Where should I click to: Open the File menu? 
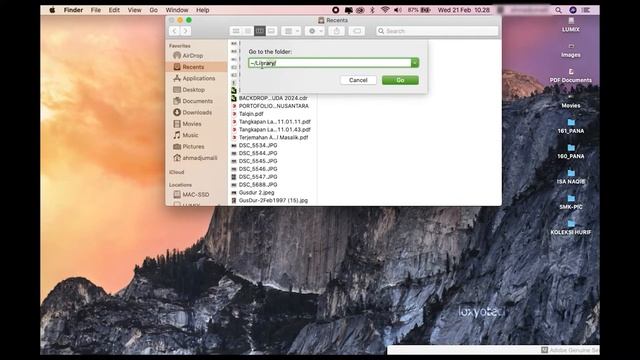96,10
